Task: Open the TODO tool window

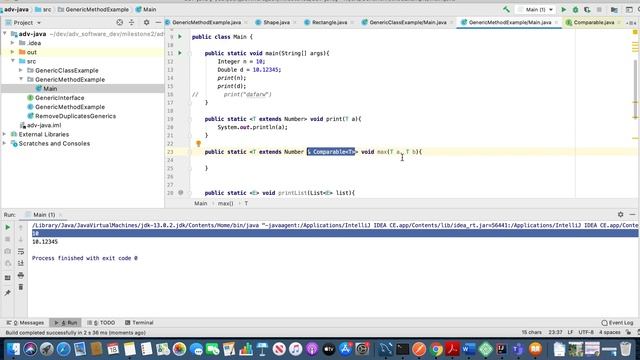Action: (101, 322)
